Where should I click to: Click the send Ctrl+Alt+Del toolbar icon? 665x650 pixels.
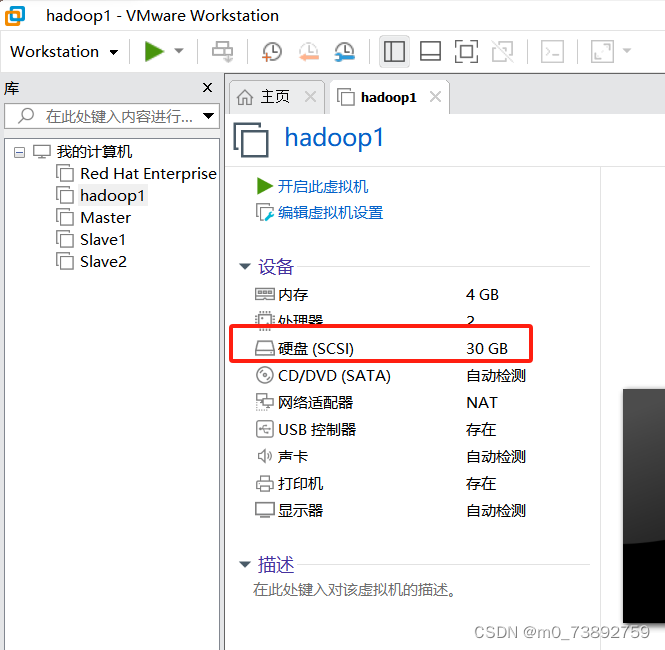[223, 52]
